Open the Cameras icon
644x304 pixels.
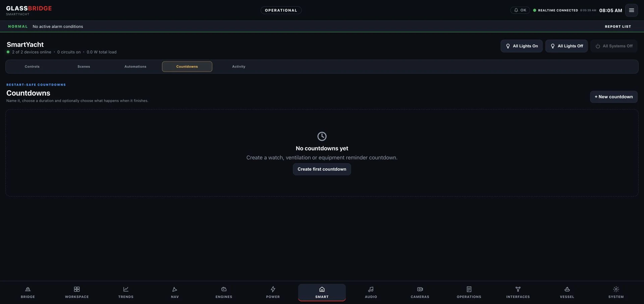point(420,289)
